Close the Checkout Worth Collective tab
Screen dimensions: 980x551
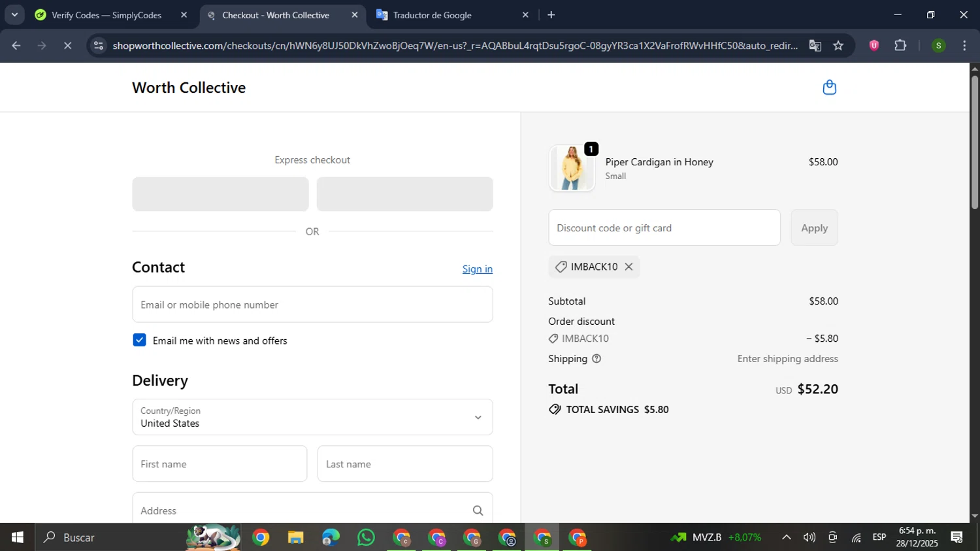(x=355, y=14)
